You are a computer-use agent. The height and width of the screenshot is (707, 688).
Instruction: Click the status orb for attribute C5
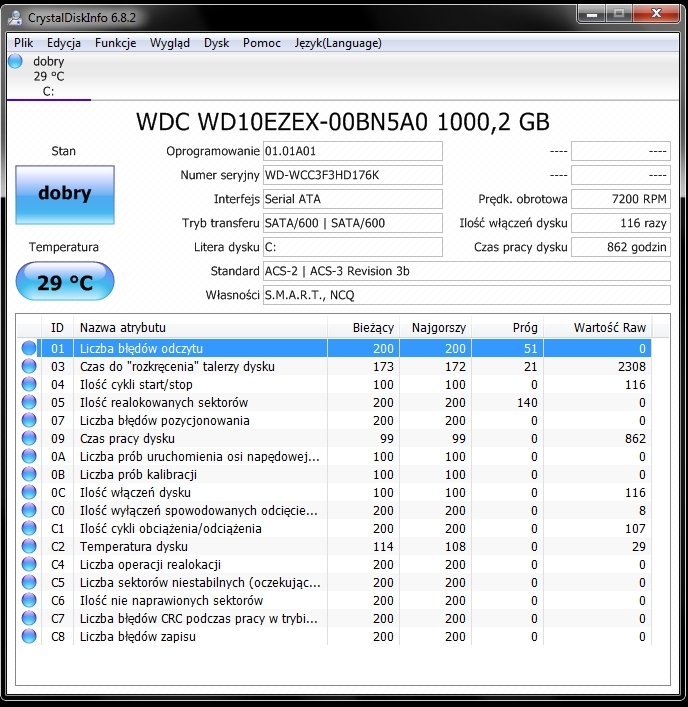pos(29,583)
